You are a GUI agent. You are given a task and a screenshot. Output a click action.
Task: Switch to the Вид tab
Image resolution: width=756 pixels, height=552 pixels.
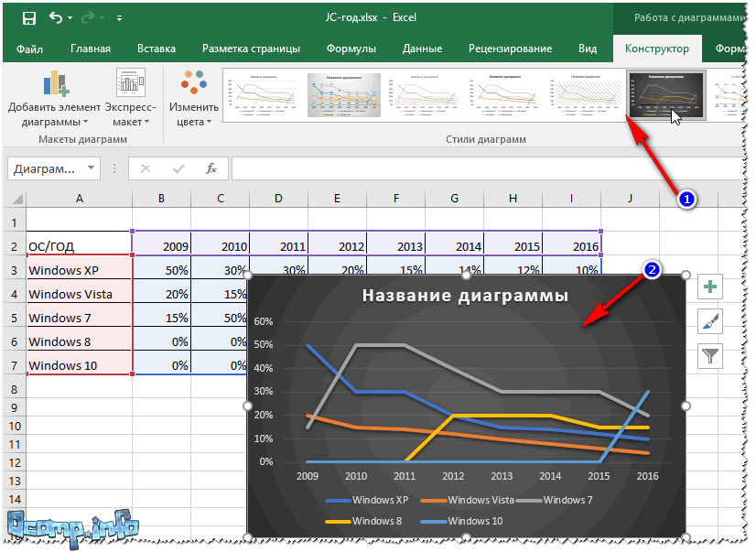tap(588, 49)
